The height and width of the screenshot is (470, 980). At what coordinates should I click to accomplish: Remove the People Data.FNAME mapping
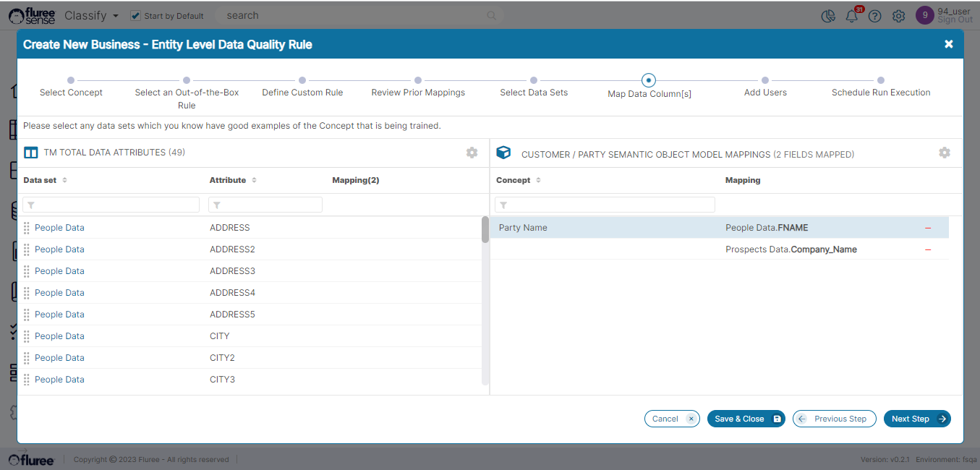pyautogui.click(x=928, y=228)
